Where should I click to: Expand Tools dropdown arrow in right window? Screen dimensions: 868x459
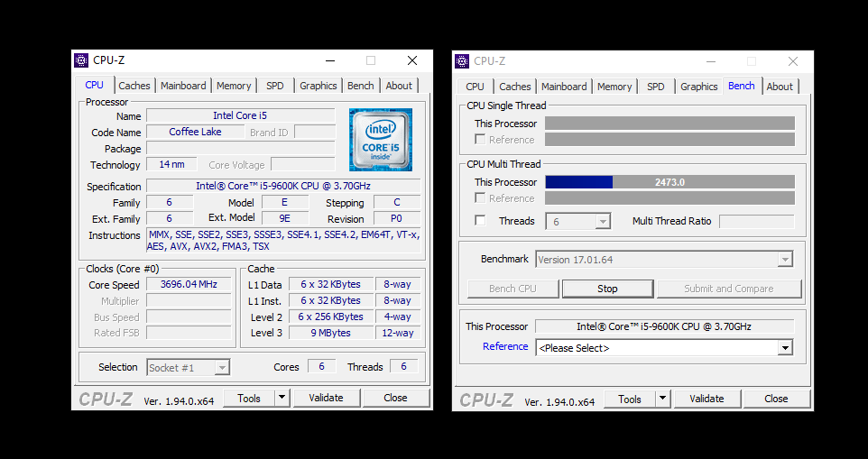click(x=662, y=399)
